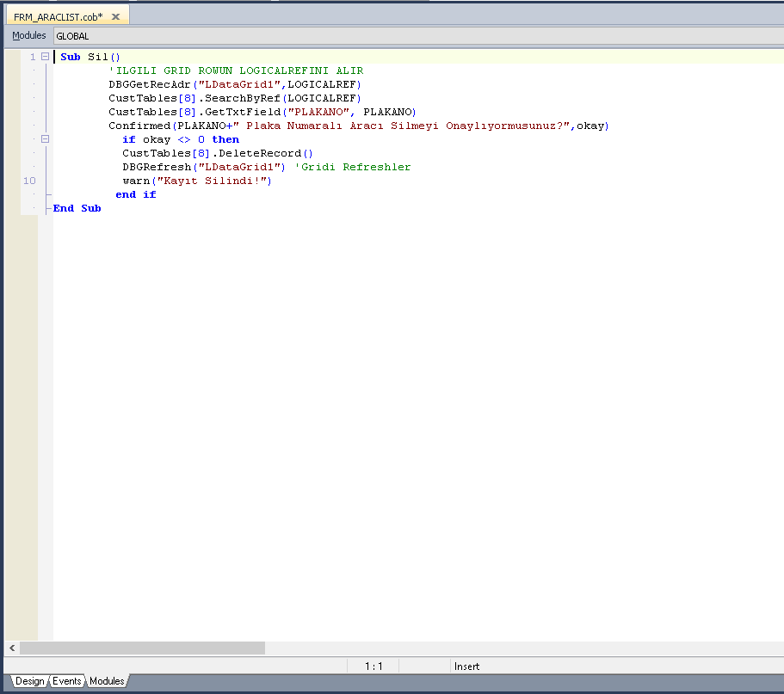The height and width of the screenshot is (694, 784).
Task: Place cursor on the End Sub line
Action: click(77, 208)
